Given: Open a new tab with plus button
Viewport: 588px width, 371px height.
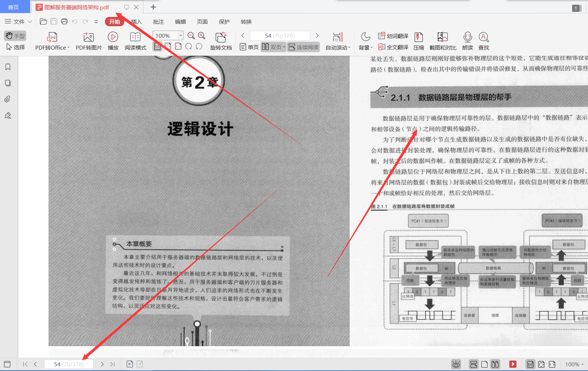Looking at the screenshot, I should [153, 7].
